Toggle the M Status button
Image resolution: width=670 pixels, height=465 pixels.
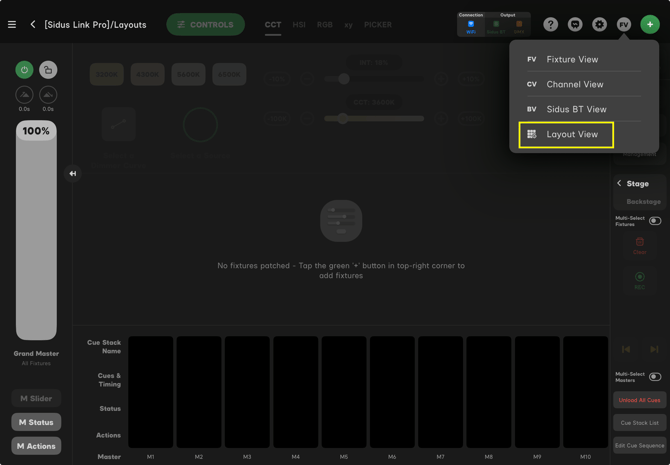pos(36,422)
